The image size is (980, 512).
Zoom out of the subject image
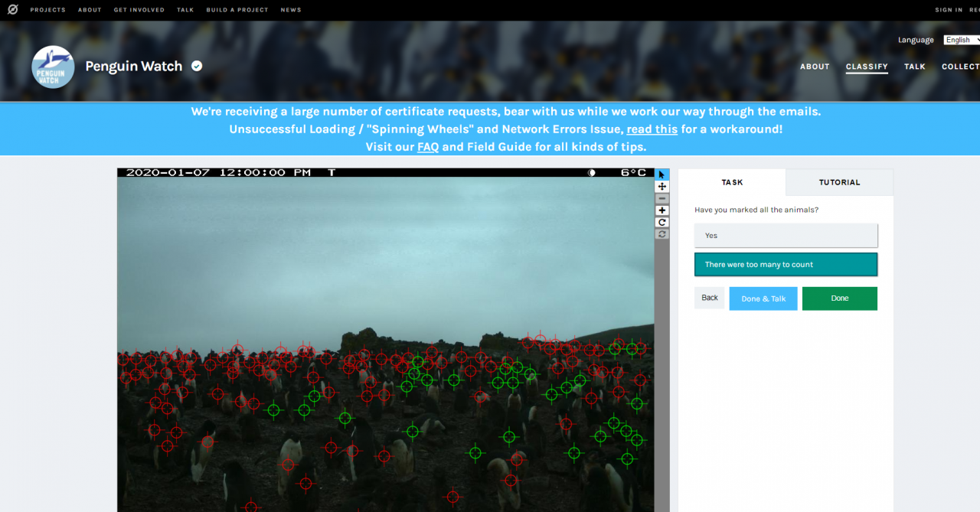tap(662, 198)
